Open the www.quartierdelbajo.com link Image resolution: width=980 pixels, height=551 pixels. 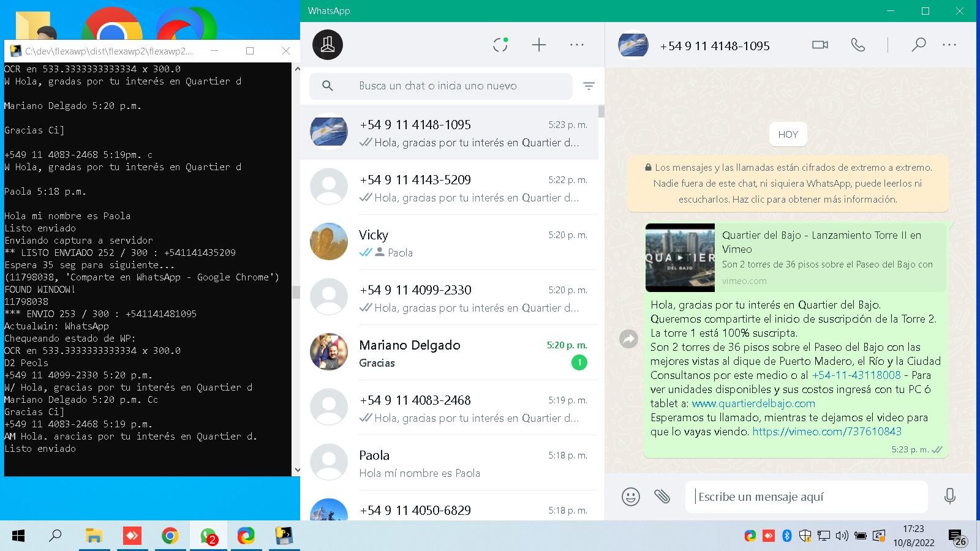[x=753, y=403]
